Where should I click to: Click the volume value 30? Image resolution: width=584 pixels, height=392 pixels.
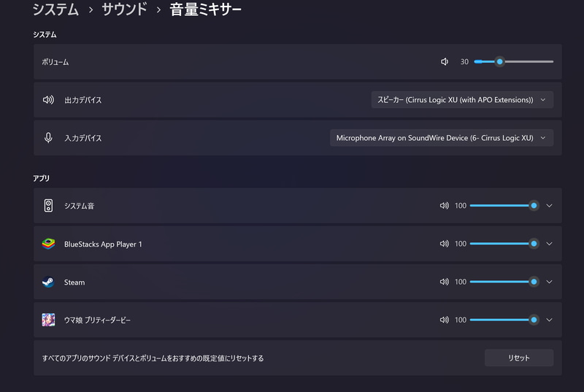click(x=464, y=62)
